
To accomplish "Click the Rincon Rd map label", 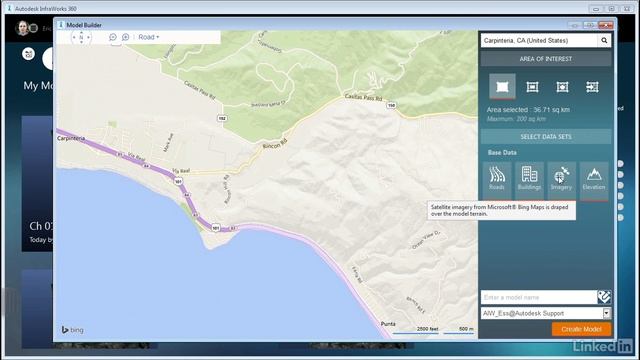I will pyautogui.click(x=275, y=144).
